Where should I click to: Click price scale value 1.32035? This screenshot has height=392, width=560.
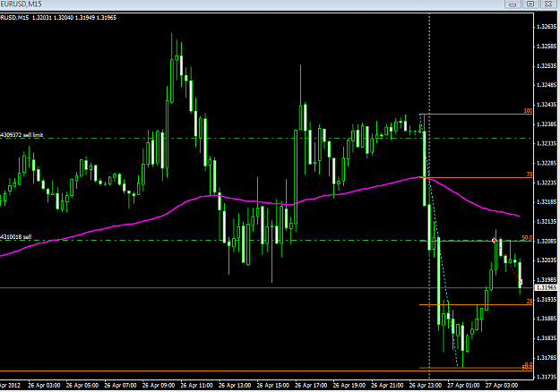pos(547,260)
